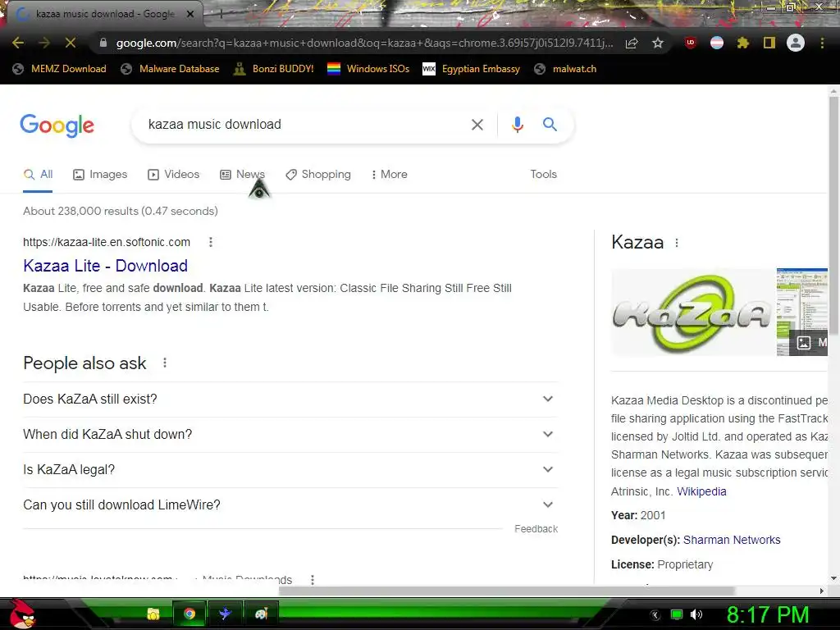Select Chrome in the taskbar

189,614
